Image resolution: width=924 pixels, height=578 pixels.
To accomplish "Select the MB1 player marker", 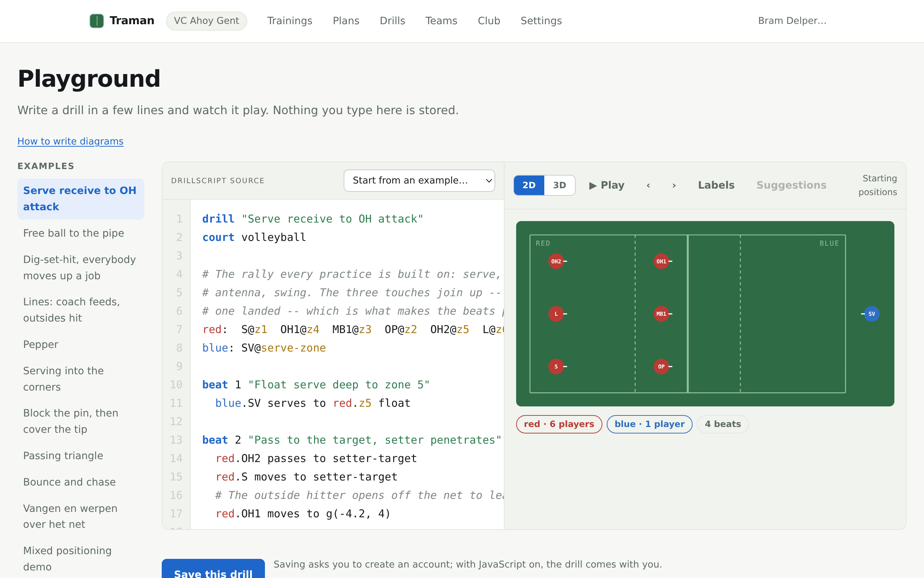I will 661,314.
